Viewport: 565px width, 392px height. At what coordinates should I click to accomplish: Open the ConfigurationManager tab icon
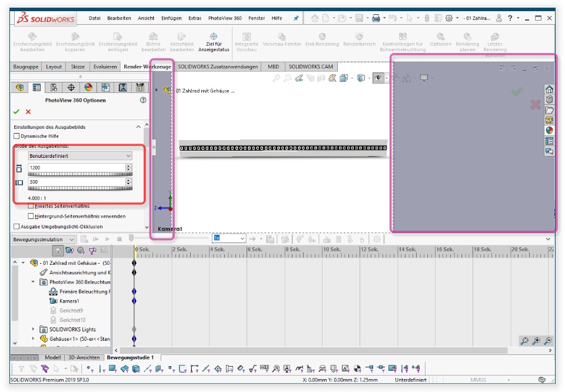click(54, 87)
